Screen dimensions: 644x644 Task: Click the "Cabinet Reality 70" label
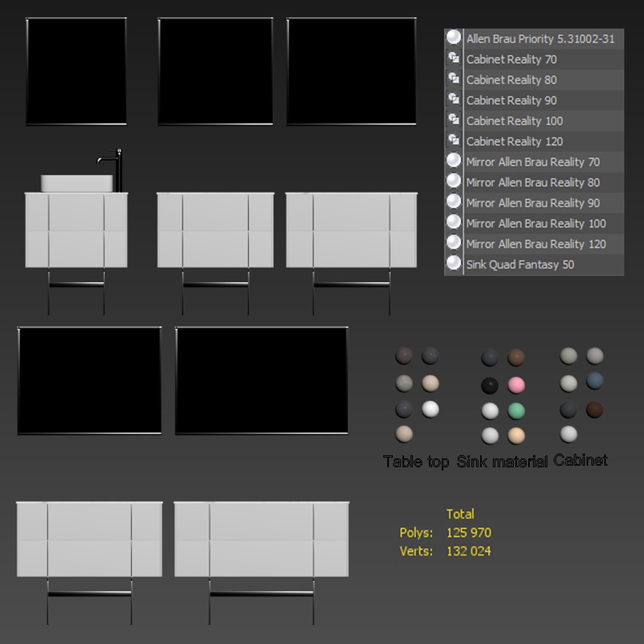pyautogui.click(x=512, y=60)
